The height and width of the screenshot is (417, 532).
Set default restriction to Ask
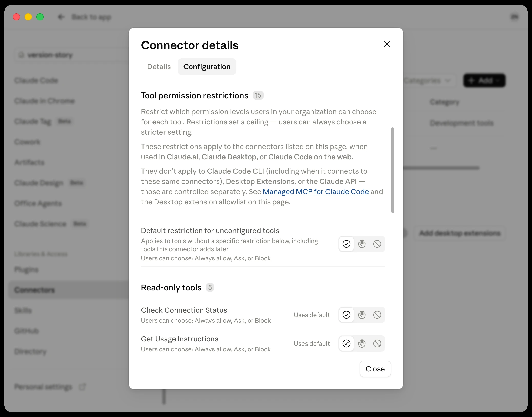point(362,244)
